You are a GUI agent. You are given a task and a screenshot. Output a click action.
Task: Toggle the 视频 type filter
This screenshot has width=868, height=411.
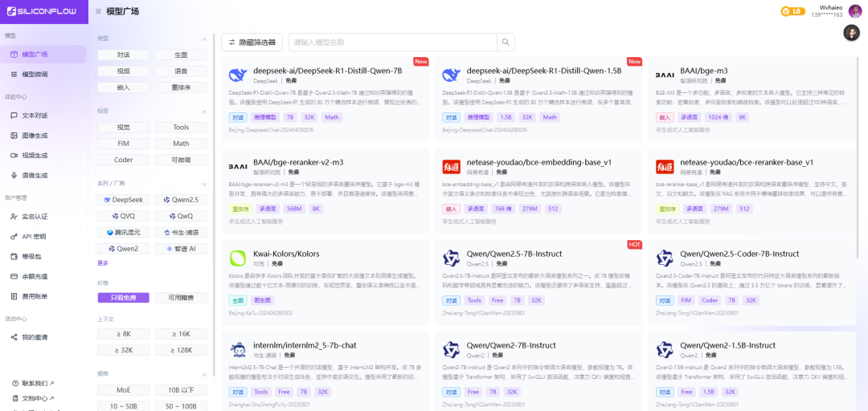124,71
